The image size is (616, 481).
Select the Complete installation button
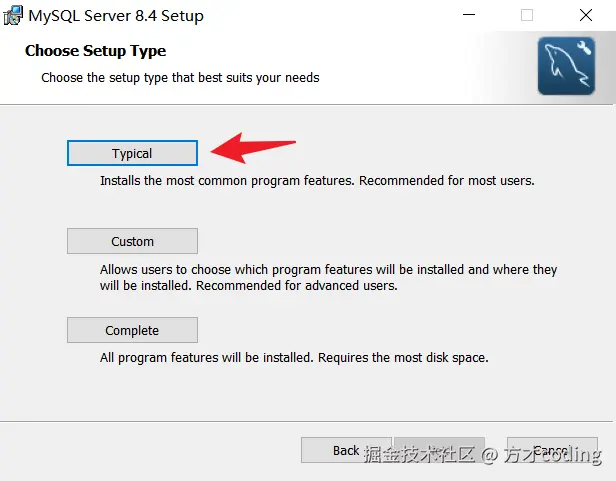[x=132, y=330]
